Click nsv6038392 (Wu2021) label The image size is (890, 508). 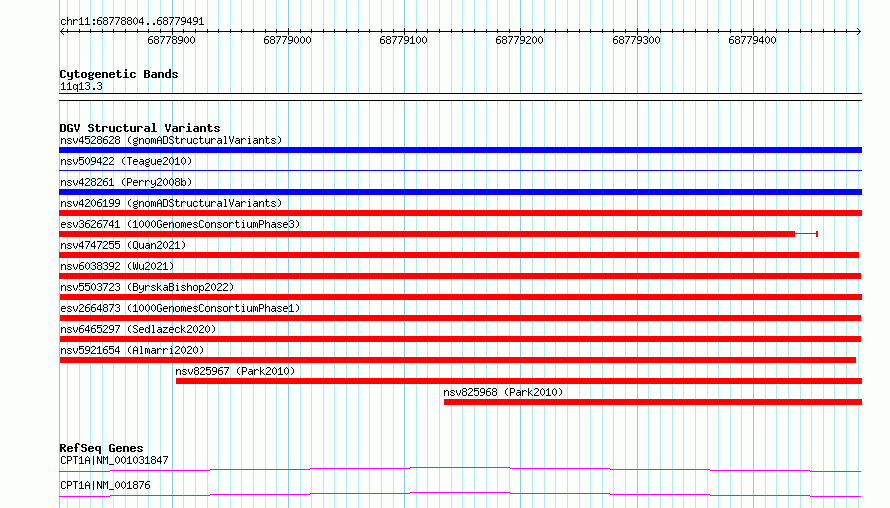[x=117, y=266]
